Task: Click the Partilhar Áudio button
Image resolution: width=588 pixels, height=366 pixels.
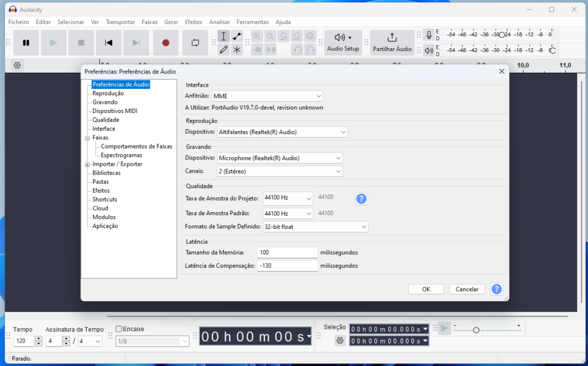Action: (392, 42)
